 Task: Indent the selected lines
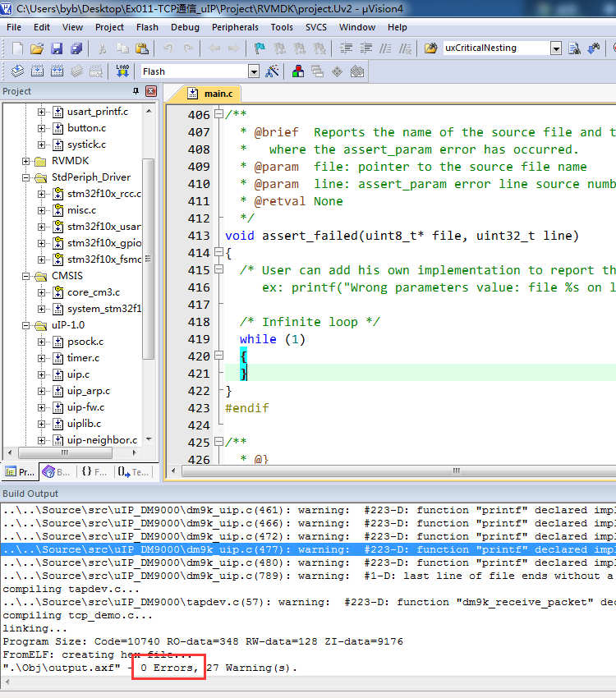(346, 48)
